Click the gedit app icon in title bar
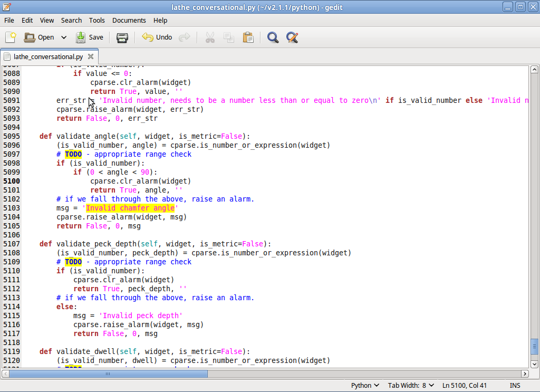Image resolution: width=540 pixels, height=392 pixels. click(x=7, y=7)
